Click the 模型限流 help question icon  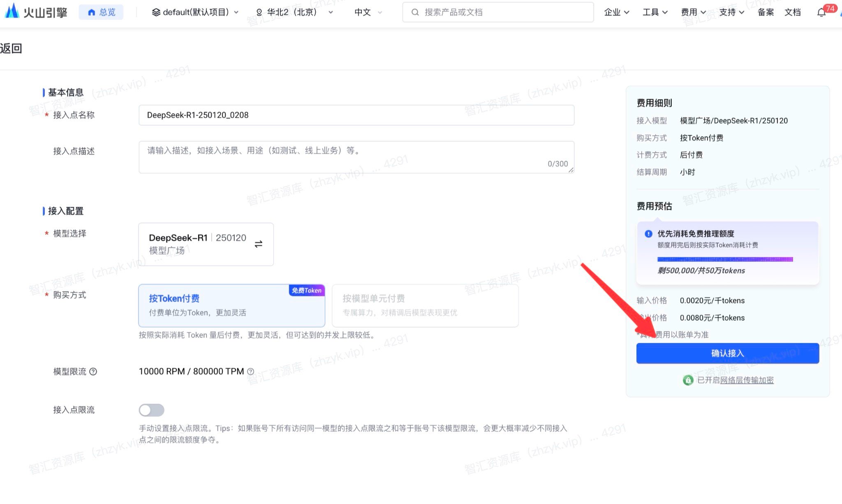coord(93,372)
